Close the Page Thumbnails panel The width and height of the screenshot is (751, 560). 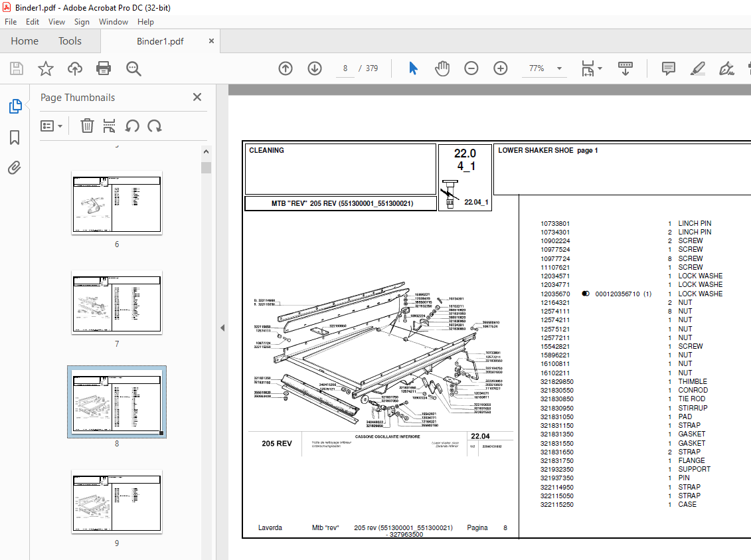coord(197,97)
